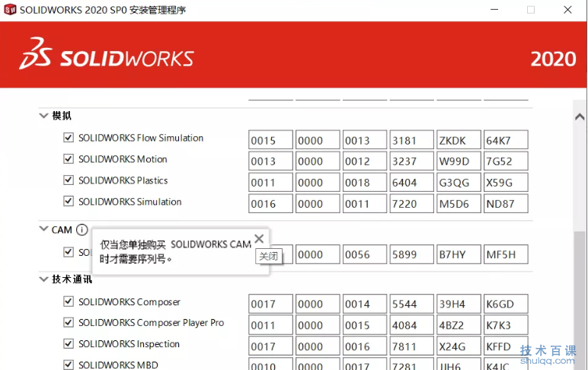Click the vertical scrollbar thumb
The width and height of the screenshot is (588, 370).
click(x=580, y=300)
